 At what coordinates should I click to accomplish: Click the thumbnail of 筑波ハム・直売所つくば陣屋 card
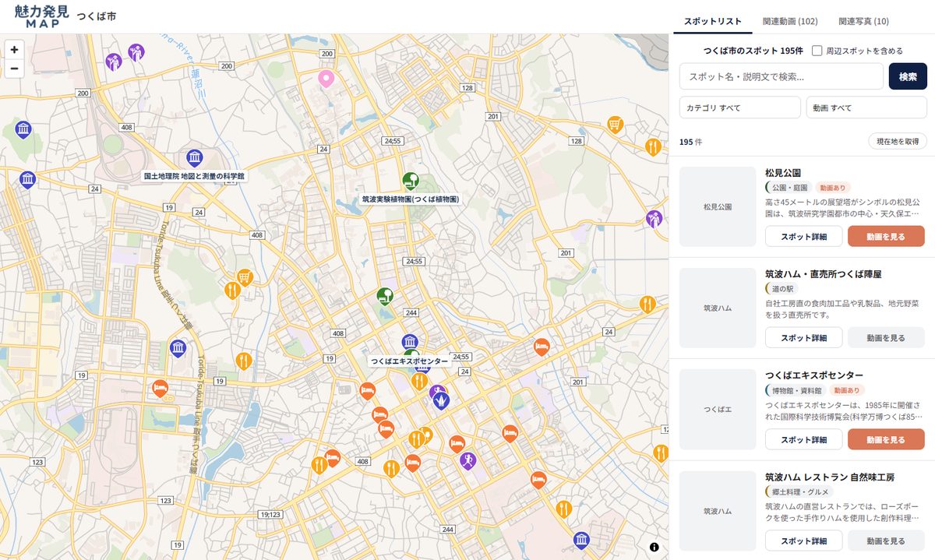[x=718, y=308]
